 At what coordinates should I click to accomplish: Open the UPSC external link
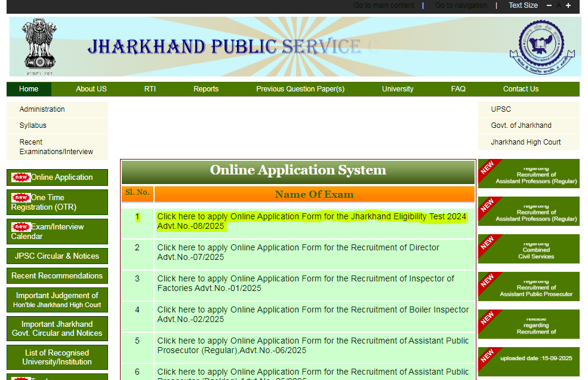(529, 109)
